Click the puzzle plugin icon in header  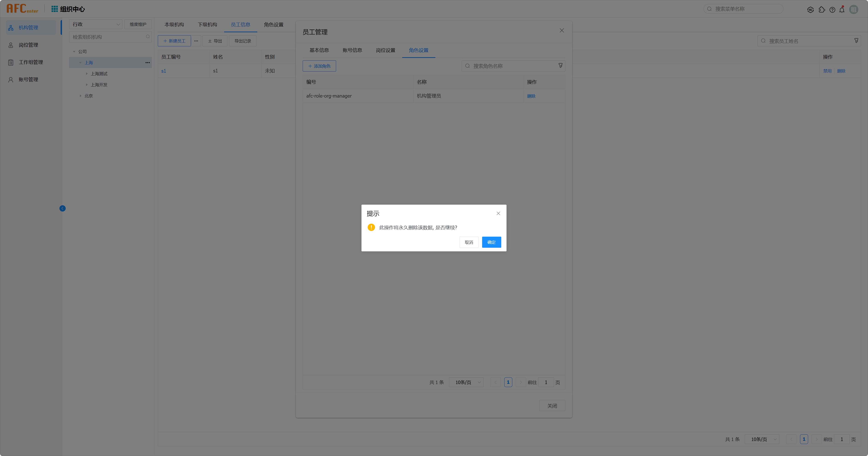(x=822, y=9)
